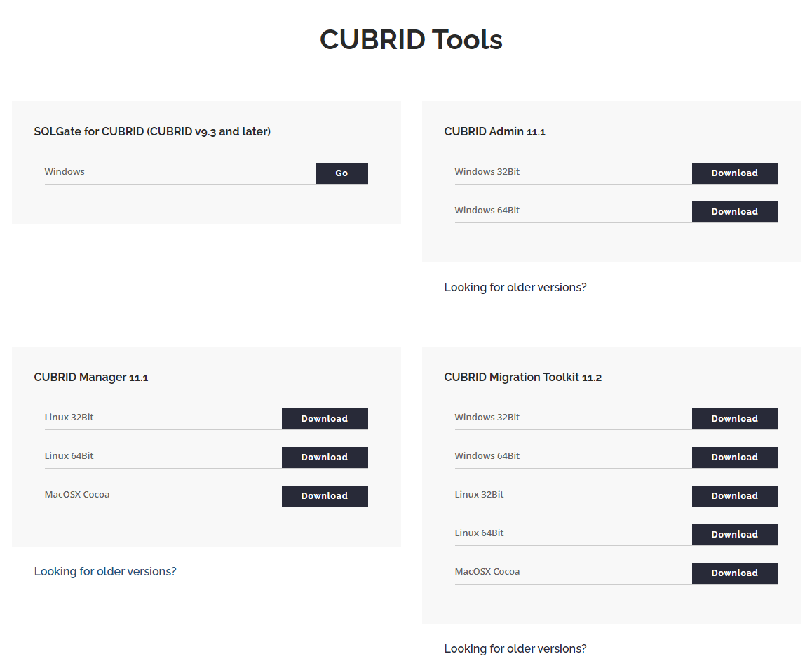Open older versions link under CUBRID Manager
The image size is (812, 661).
tap(105, 571)
